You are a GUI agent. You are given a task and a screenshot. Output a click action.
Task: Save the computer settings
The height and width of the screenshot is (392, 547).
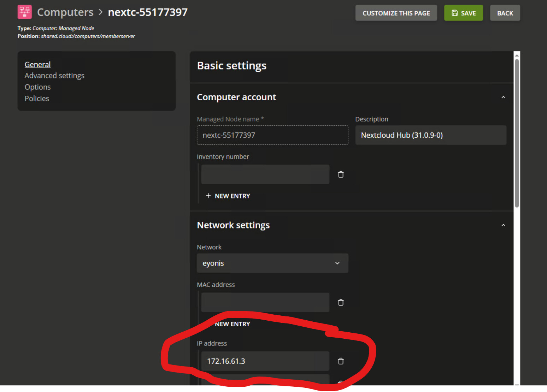[x=463, y=13]
